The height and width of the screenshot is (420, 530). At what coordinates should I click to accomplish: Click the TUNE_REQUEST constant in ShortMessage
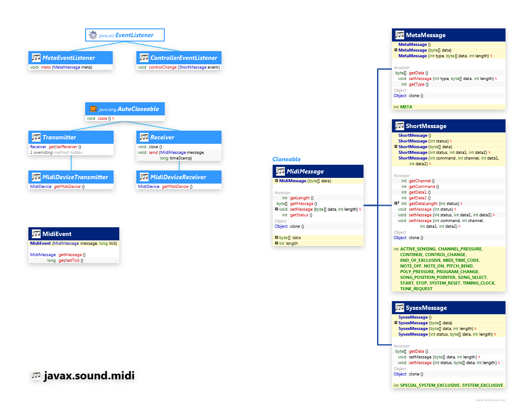tap(416, 289)
